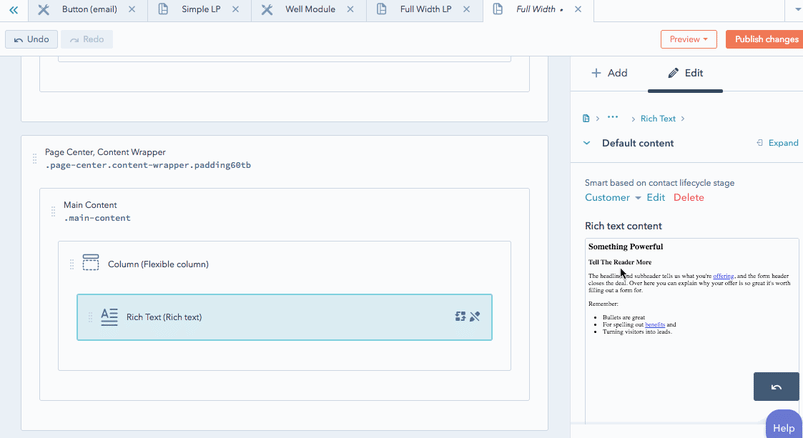803x438 pixels.
Task: Click drag handle of Page Center group
Action: point(35,159)
